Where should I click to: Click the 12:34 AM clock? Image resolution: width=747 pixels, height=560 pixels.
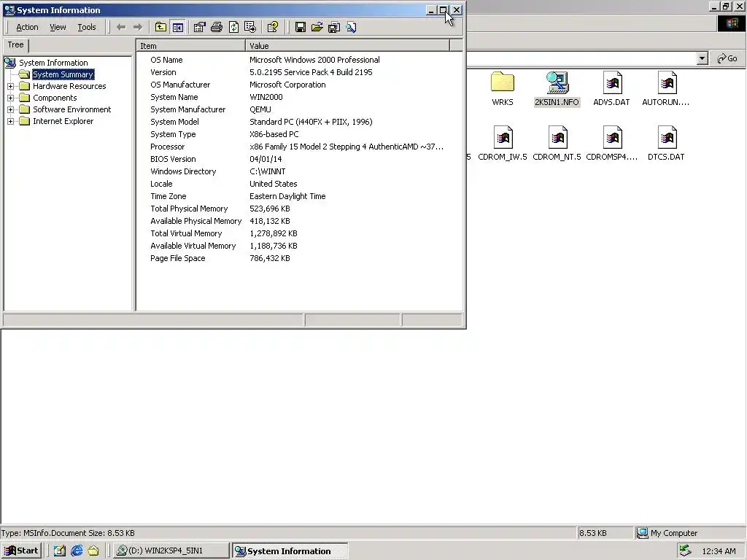[719, 551]
